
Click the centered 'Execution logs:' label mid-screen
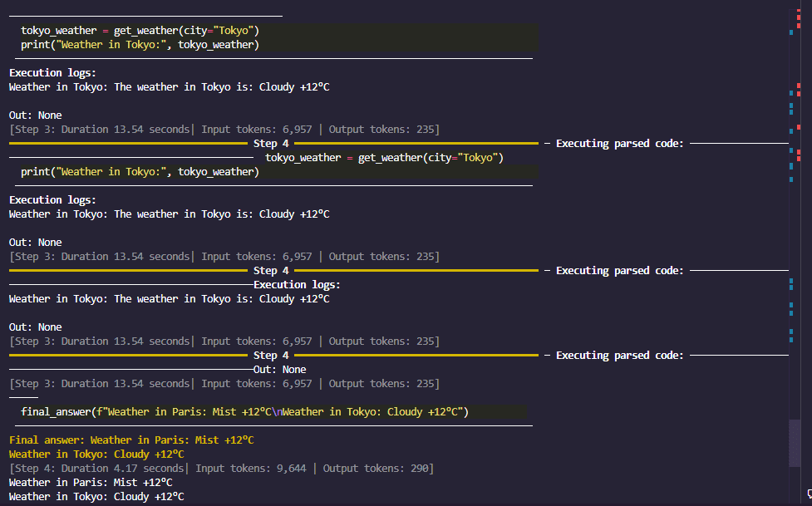(x=297, y=285)
